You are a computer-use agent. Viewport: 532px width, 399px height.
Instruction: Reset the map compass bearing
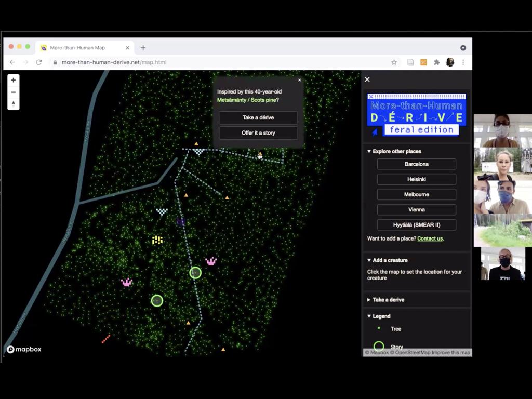[x=13, y=103]
